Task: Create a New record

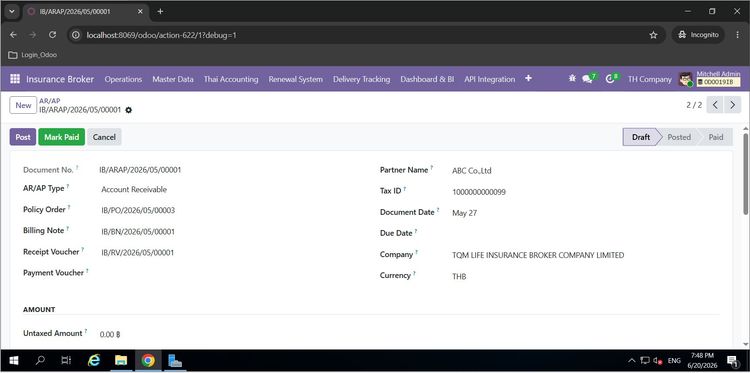Action: [x=23, y=105]
